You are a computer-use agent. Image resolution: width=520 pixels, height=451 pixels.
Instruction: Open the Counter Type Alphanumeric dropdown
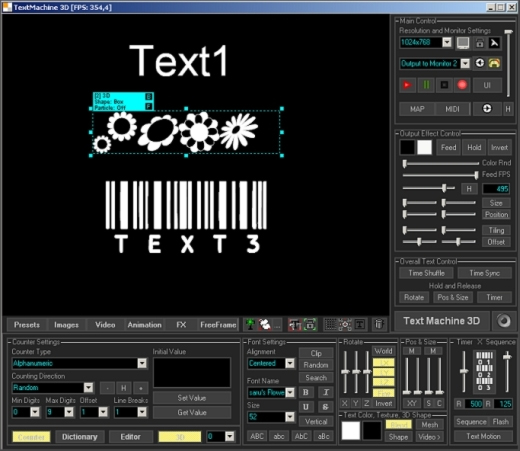point(142,363)
